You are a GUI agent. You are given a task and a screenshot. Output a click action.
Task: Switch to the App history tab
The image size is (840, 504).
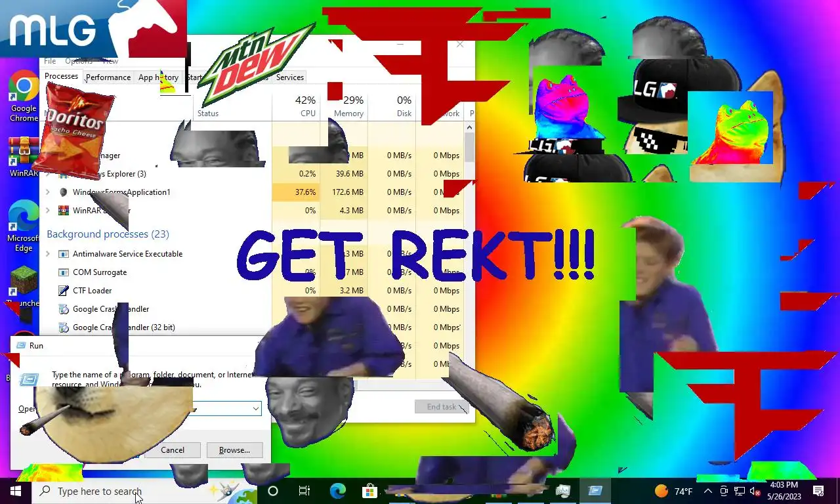158,77
